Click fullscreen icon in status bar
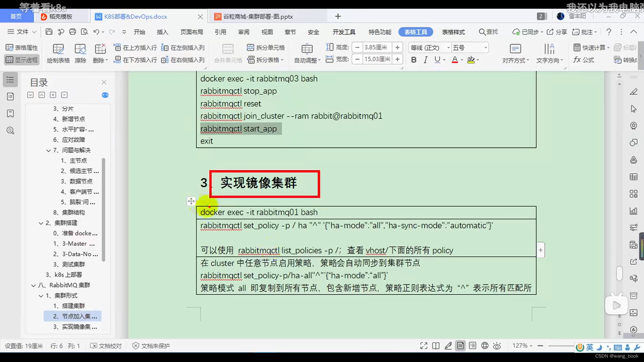The height and width of the screenshot is (362, 644). coord(424,346)
